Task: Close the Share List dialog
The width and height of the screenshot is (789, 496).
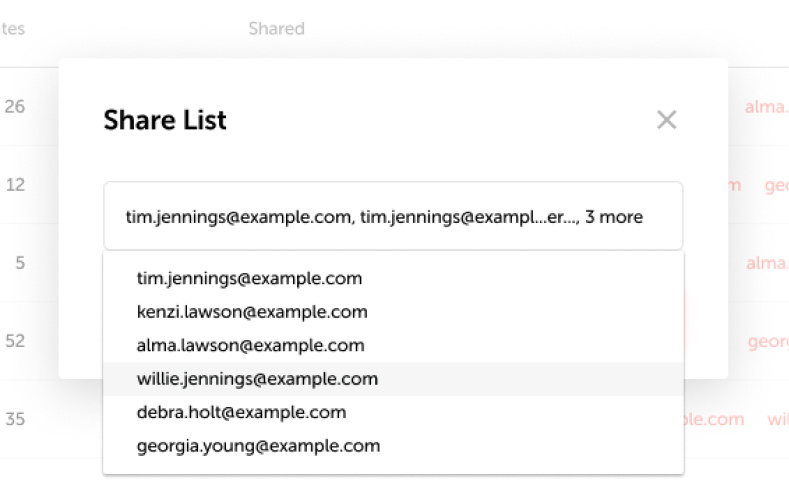Action: click(x=667, y=120)
